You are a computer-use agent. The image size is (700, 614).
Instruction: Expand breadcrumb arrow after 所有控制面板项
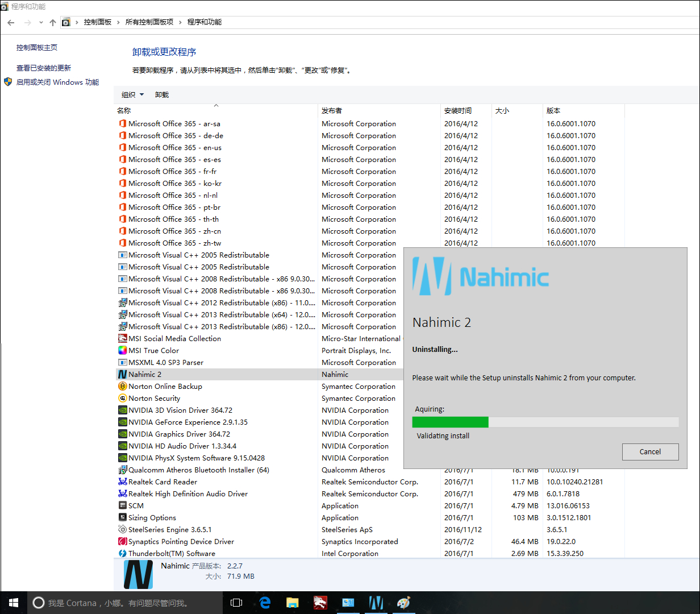click(181, 22)
